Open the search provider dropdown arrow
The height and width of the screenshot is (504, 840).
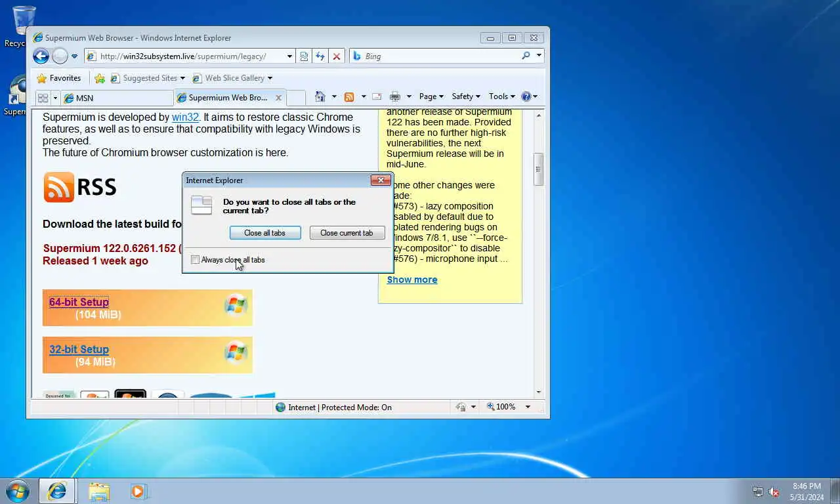(539, 56)
